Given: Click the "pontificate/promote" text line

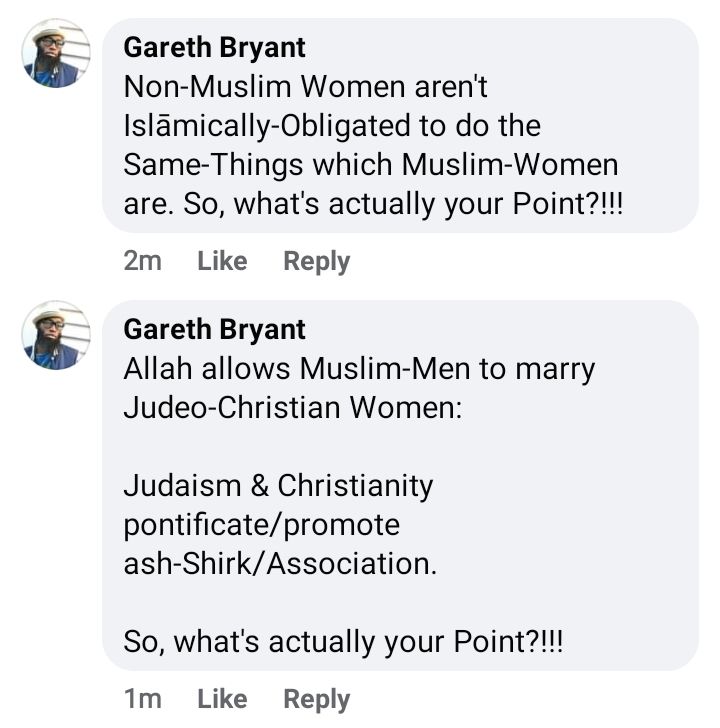Looking at the screenshot, I should 261,525.
